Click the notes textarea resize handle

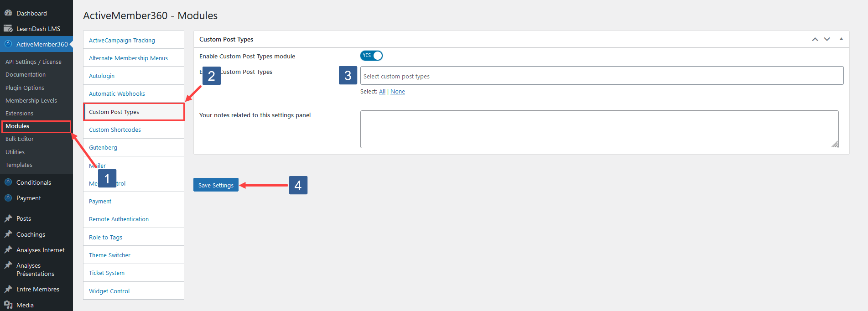coord(835,144)
